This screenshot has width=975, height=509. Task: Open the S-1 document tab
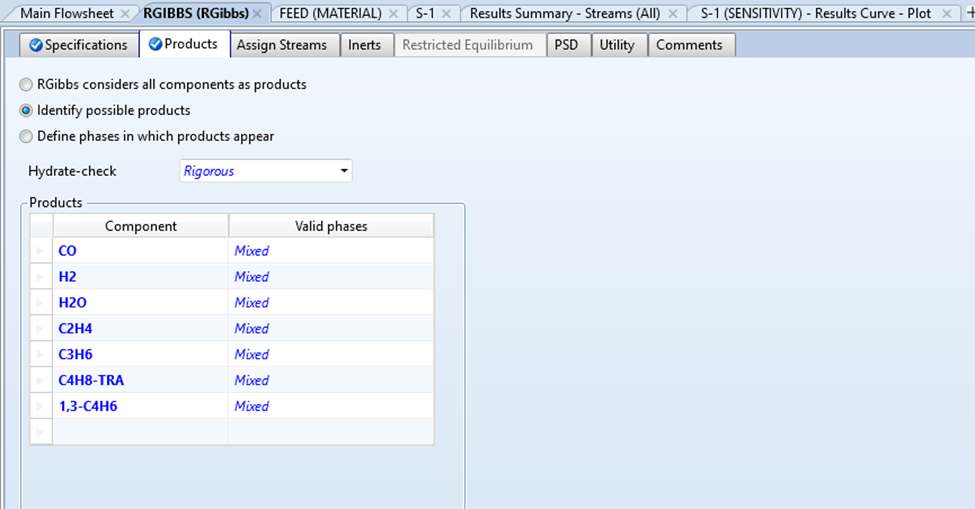(x=425, y=13)
